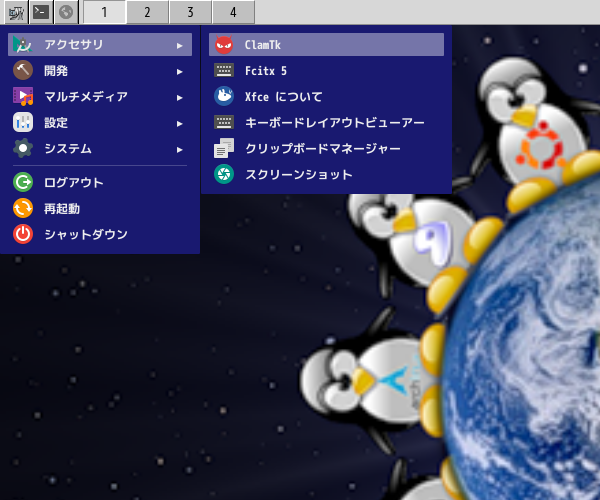
Task: Click the マルチメディア media icon
Action: click(23, 96)
